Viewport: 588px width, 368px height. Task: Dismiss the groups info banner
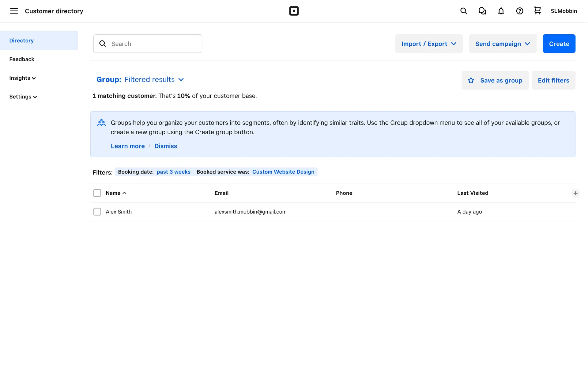166,146
